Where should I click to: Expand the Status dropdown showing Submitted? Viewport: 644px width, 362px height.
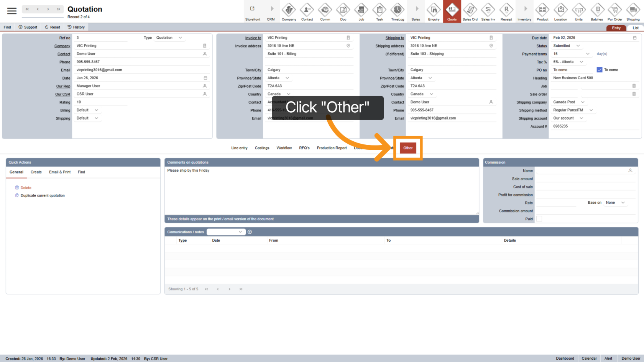click(578, 46)
